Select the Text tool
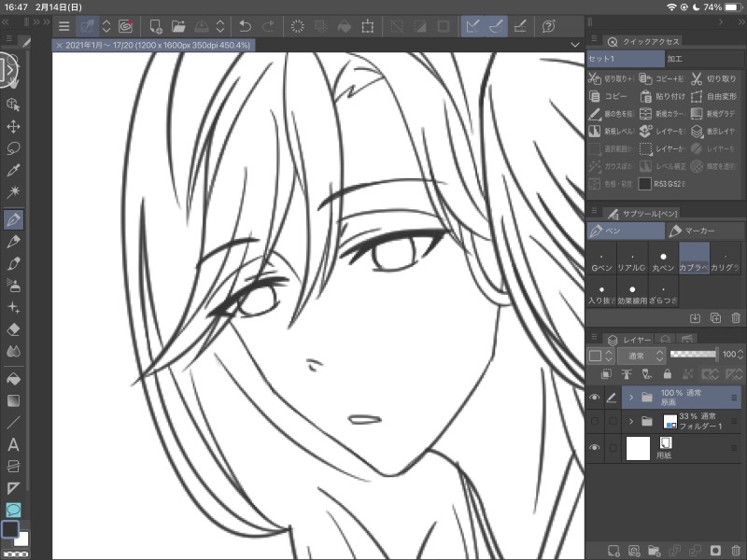The height and width of the screenshot is (560, 747). click(13, 445)
